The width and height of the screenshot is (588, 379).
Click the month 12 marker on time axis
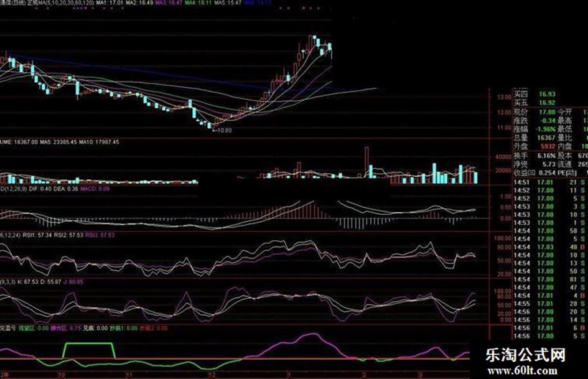coord(212,375)
